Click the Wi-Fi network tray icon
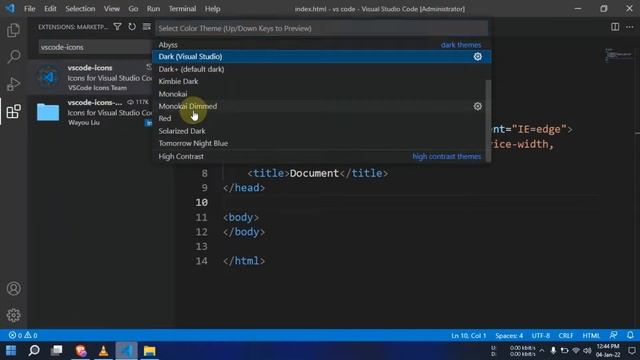Image resolution: width=640 pixels, height=360 pixels. click(x=576, y=351)
